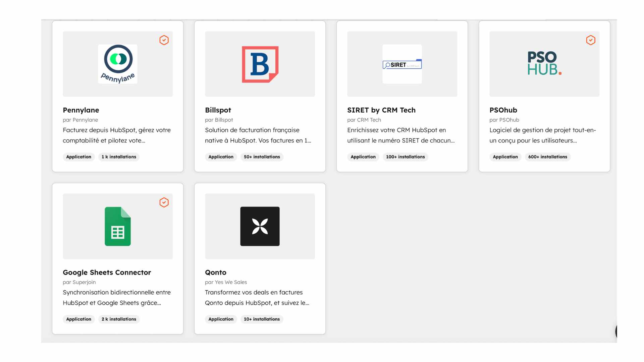
Task: Open the Pennylane app title
Action: tap(81, 110)
